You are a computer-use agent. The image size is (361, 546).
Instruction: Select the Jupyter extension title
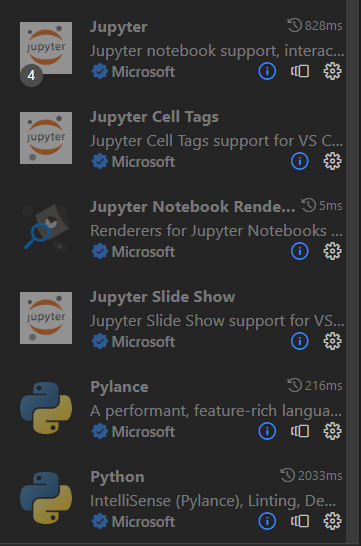click(x=119, y=27)
